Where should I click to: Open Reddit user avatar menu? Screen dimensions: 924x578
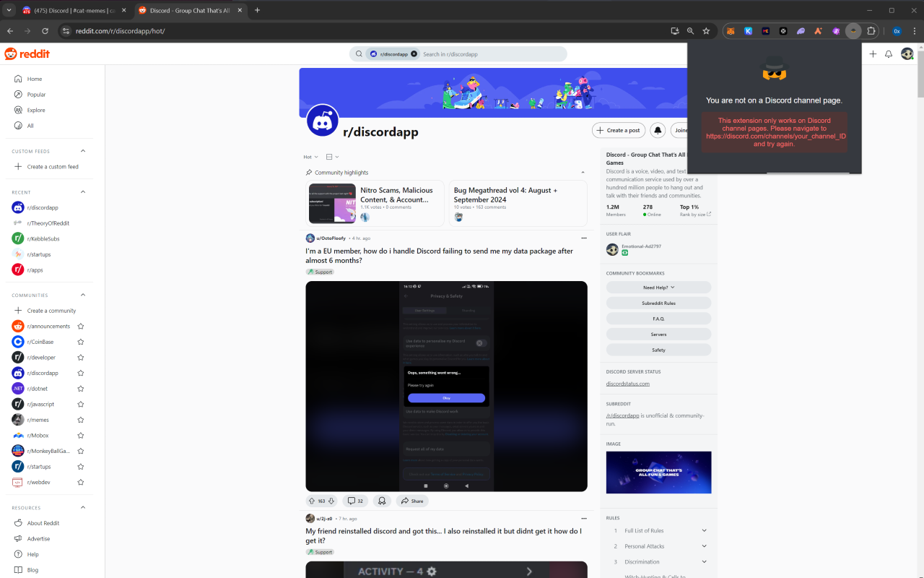907,54
